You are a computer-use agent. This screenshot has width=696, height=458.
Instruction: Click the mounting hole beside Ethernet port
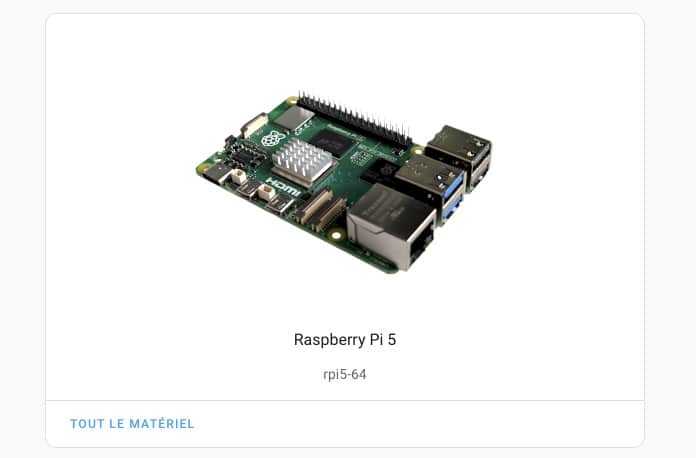336,235
